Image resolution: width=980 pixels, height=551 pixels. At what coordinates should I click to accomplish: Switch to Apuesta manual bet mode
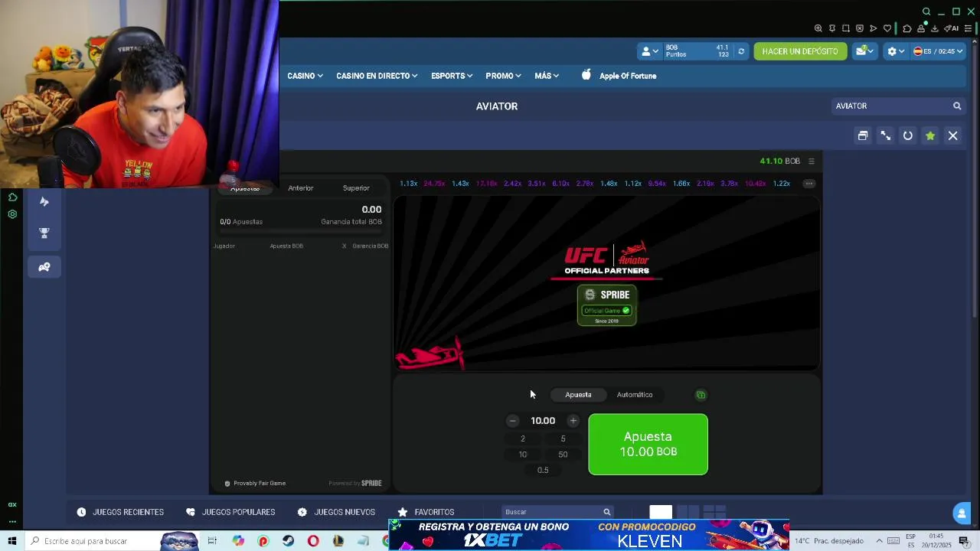coord(578,395)
